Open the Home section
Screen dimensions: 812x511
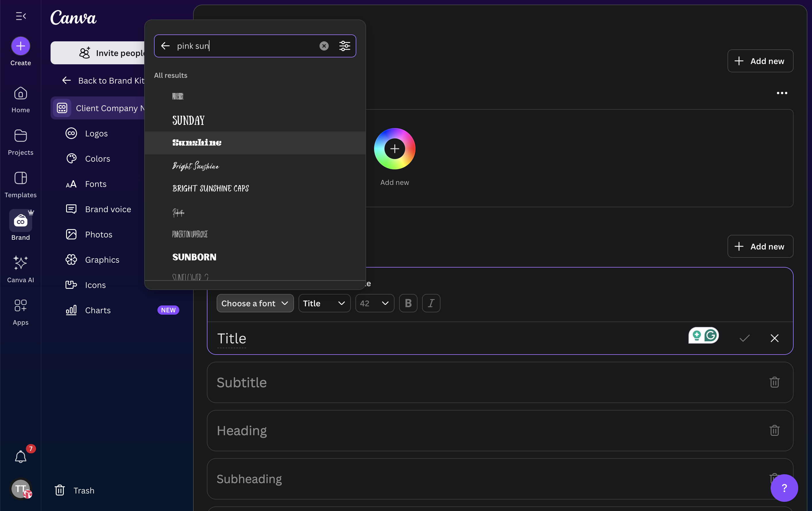pyautogui.click(x=21, y=100)
